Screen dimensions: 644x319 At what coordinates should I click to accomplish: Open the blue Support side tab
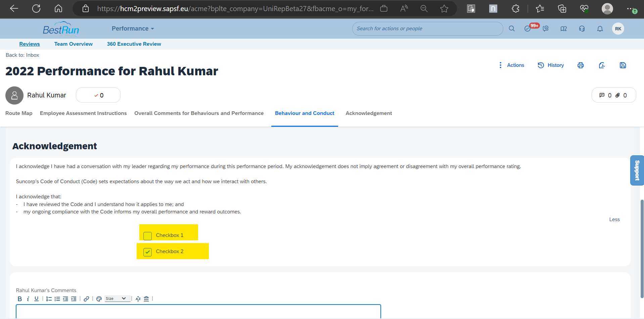pyautogui.click(x=637, y=170)
